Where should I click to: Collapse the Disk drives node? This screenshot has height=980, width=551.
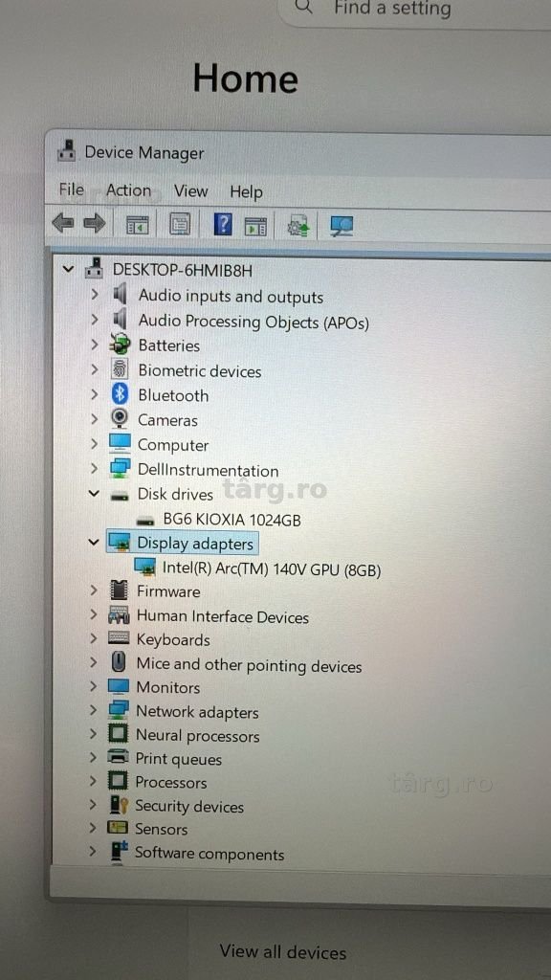tap(94, 493)
